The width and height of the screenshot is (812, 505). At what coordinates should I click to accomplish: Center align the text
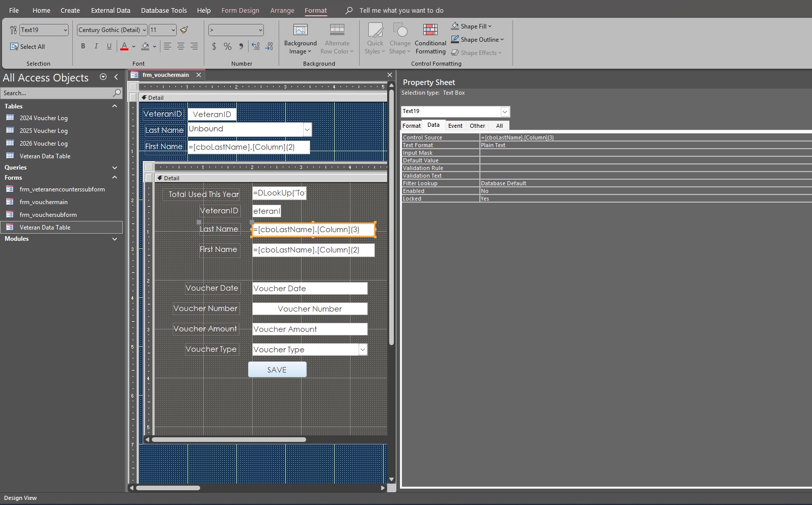click(181, 46)
